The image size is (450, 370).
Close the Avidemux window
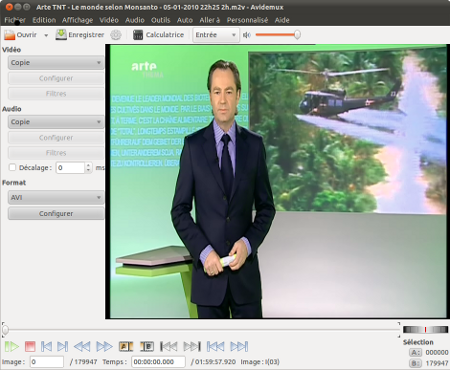coord(9,7)
